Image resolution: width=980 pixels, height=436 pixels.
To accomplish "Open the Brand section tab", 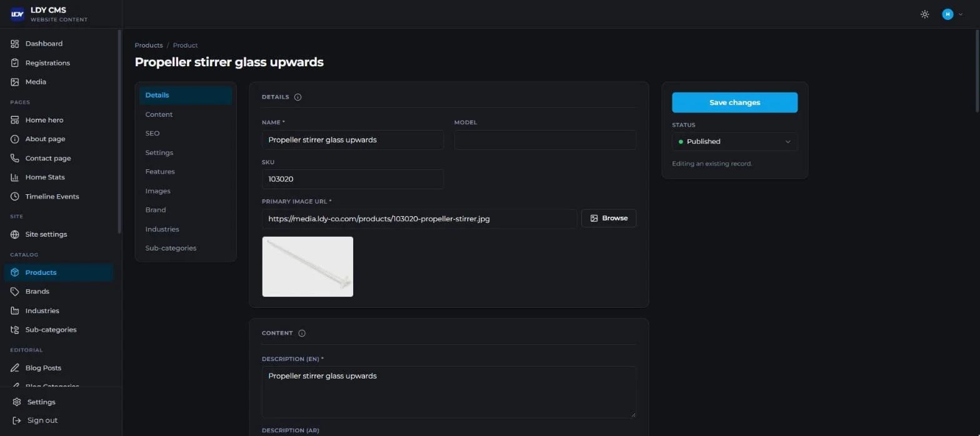I will point(186,210).
